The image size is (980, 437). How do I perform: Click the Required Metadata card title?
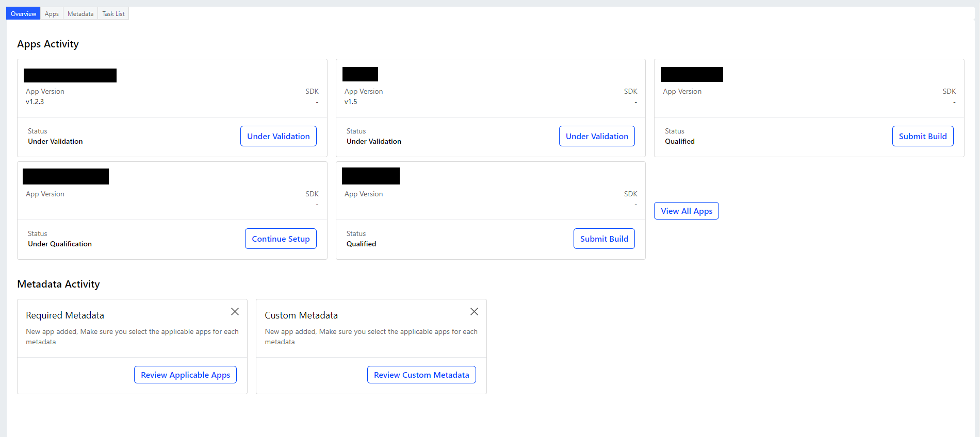[65, 315]
